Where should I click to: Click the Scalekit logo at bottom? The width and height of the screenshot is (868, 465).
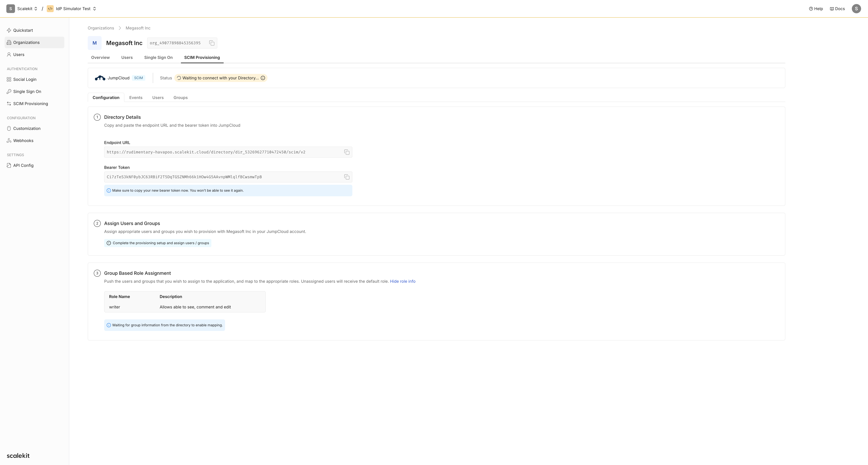[18, 456]
